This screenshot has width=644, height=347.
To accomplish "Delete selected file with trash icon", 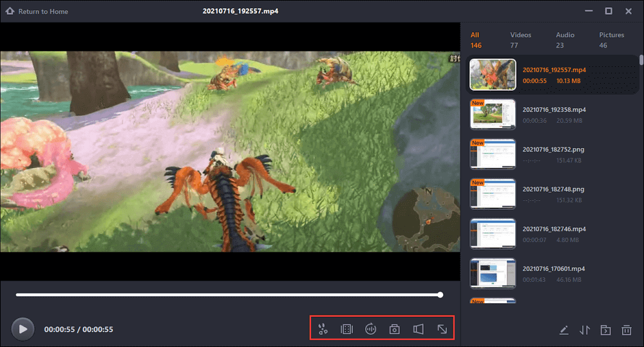I will pyautogui.click(x=626, y=330).
